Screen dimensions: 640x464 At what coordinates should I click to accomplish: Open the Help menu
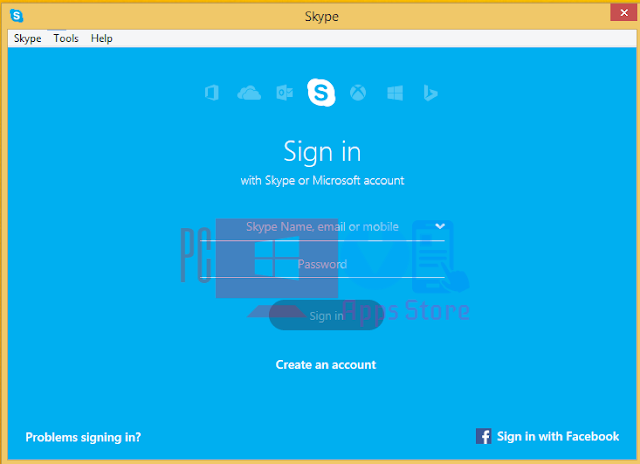click(x=102, y=38)
